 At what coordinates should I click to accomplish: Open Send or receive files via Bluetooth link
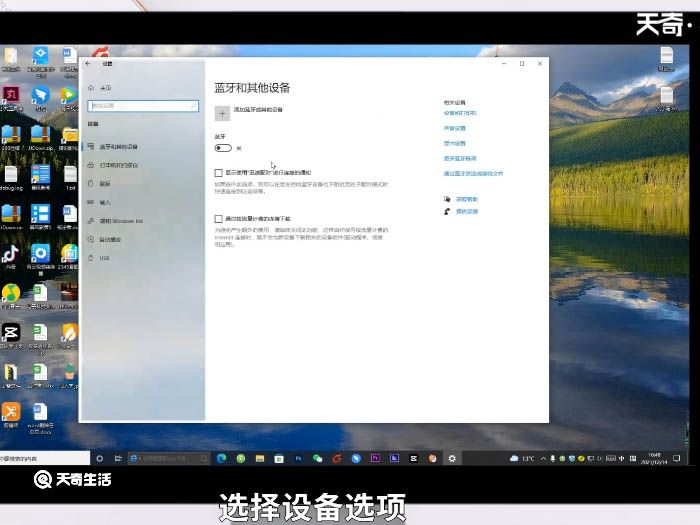click(473, 173)
